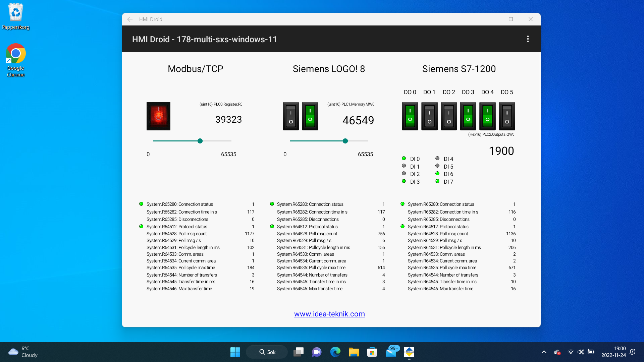This screenshot has width=644, height=362.
Task: Show hidden system tray icons chevron
Action: click(544, 352)
